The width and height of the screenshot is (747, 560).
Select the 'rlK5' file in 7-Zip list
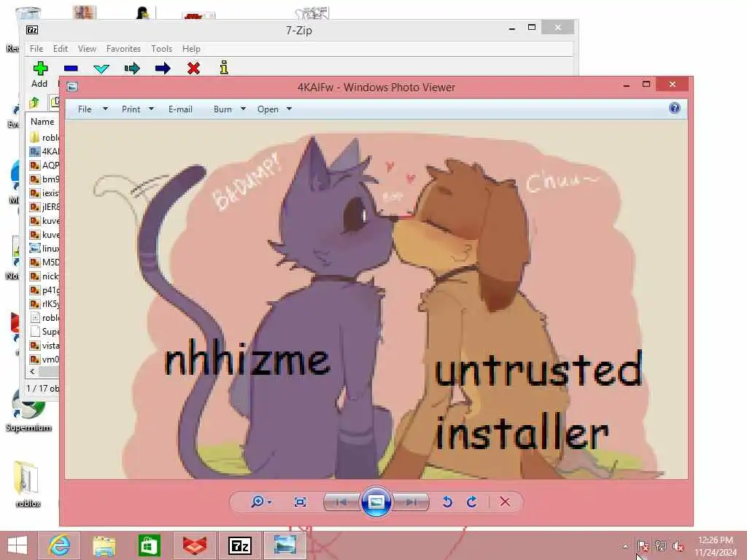point(44,304)
